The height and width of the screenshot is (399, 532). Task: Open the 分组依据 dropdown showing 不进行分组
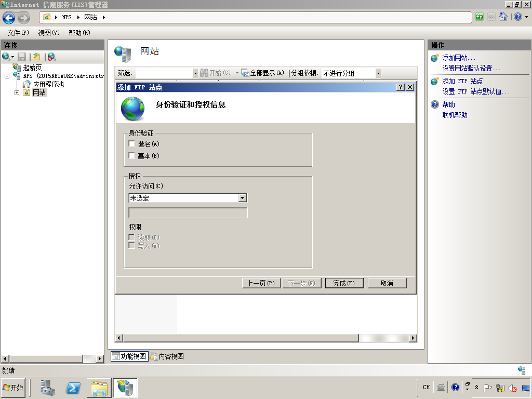tap(351, 73)
